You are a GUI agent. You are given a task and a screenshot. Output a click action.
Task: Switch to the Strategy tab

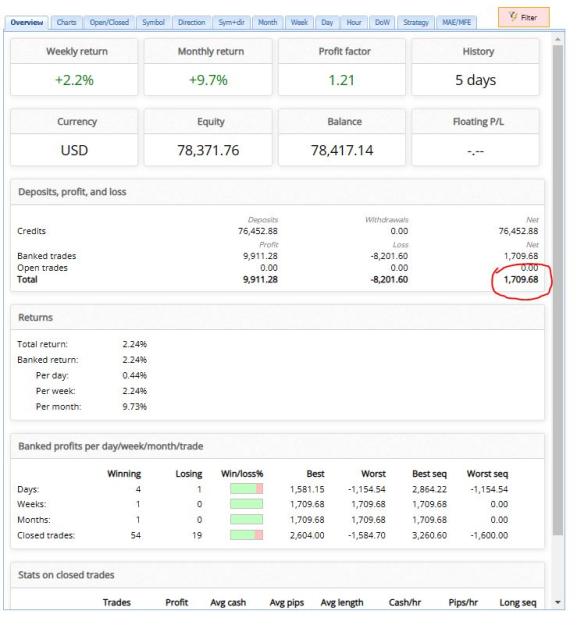tap(416, 22)
